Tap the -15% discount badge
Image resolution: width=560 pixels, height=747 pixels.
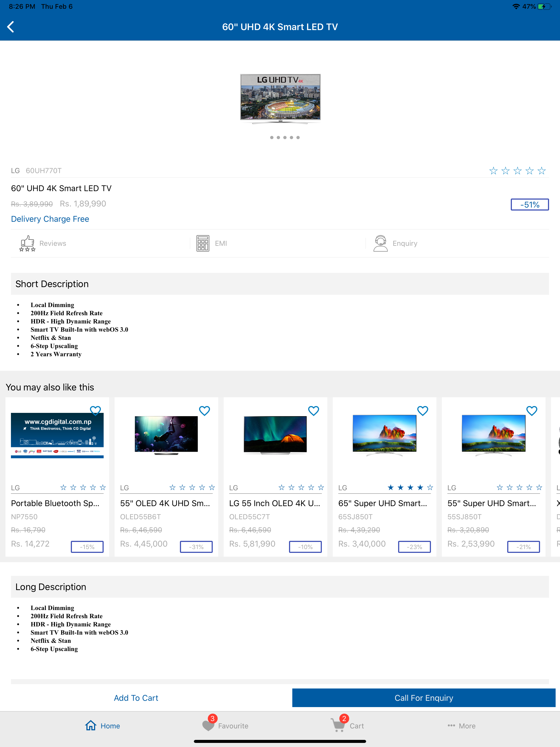tap(87, 547)
